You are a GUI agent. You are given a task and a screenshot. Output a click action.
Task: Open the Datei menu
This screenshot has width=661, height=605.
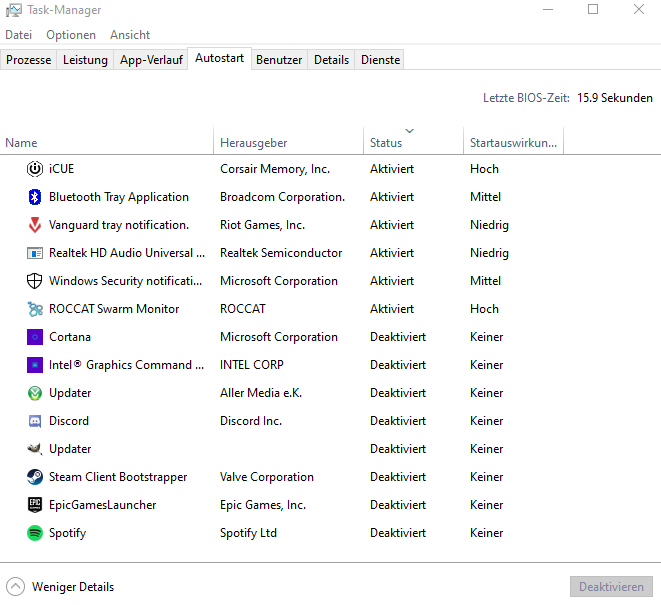[x=19, y=35]
